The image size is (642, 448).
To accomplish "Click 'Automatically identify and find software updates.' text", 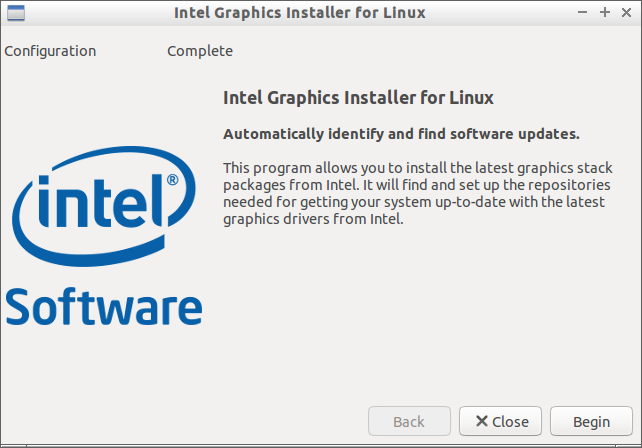I will point(401,134).
